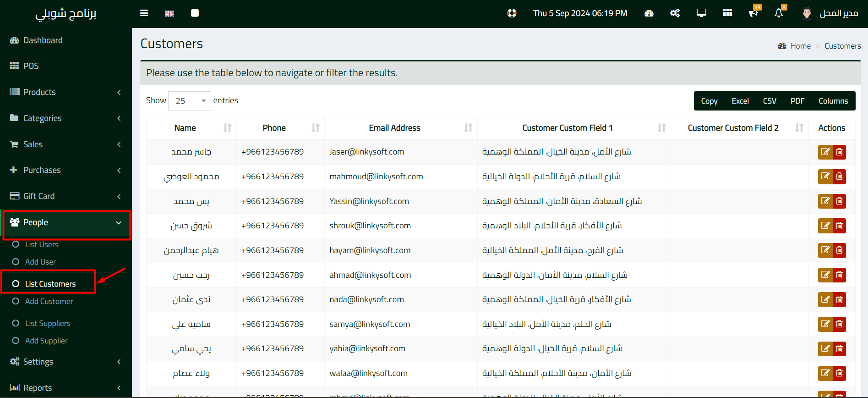
Task: Delete customer mahmoud@linkysoft.com
Action: coord(839,177)
